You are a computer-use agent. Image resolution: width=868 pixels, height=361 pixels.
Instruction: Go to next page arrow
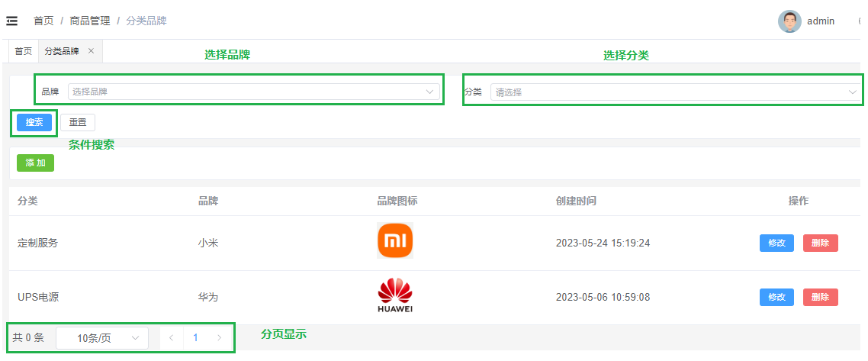(220, 337)
